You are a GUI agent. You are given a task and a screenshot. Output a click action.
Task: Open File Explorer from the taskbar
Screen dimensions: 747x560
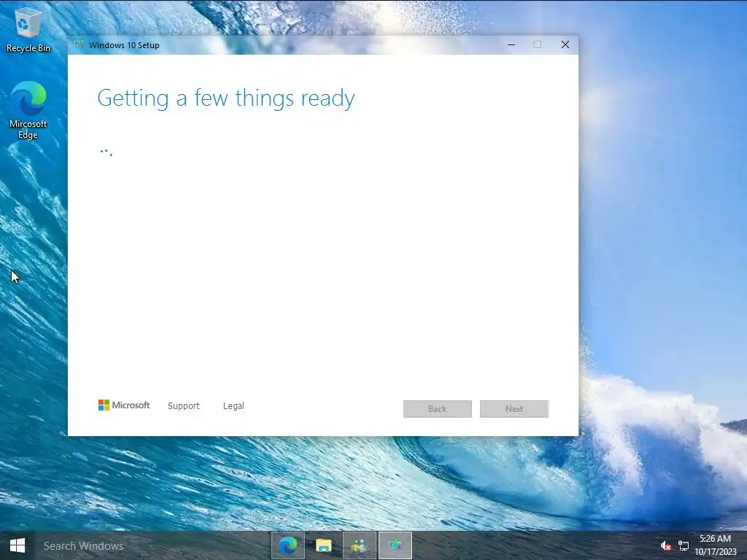pos(323,545)
